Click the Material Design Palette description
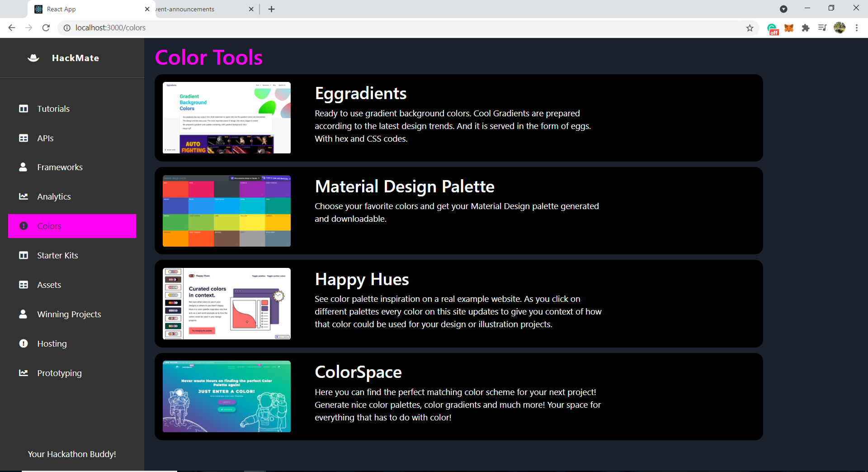This screenshot has height=472, width=868. (457, 212)
